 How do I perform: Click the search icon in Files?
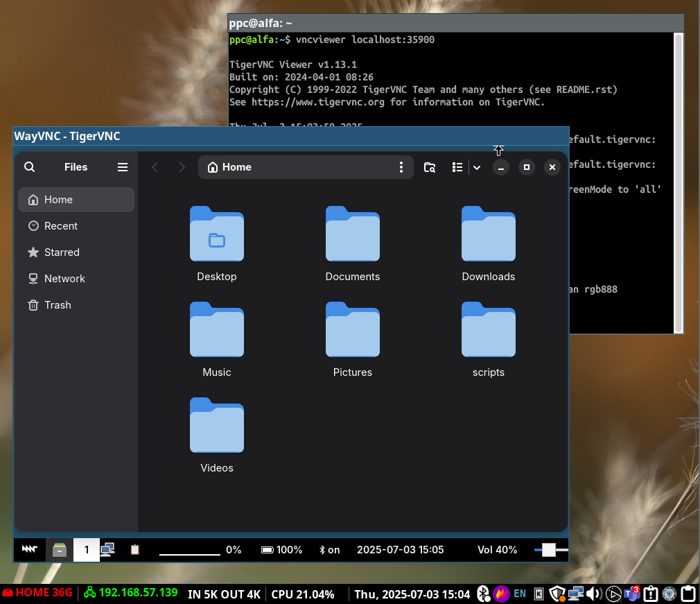(x=29, y=167)
